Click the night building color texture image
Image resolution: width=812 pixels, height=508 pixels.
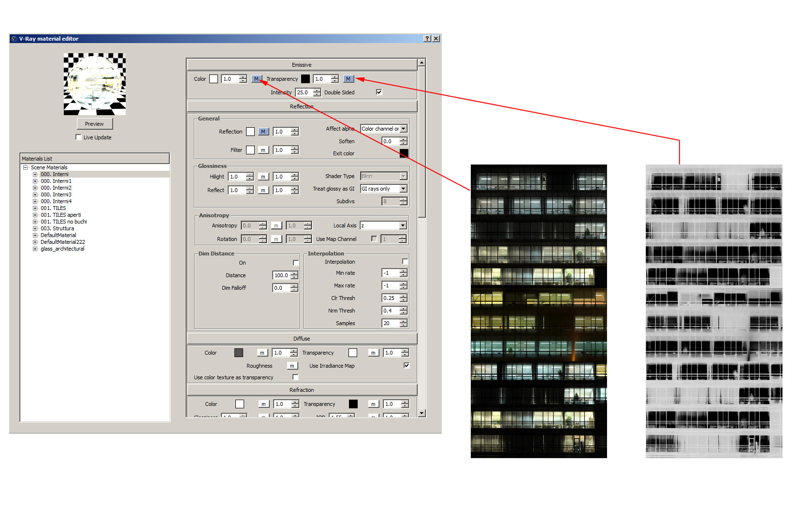[x=539, y=311]
